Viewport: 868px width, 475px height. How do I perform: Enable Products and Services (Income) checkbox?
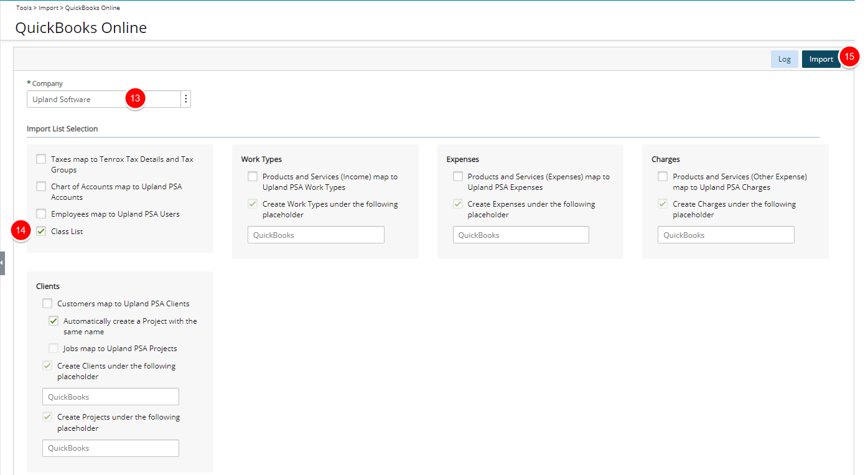click(253, 176)
